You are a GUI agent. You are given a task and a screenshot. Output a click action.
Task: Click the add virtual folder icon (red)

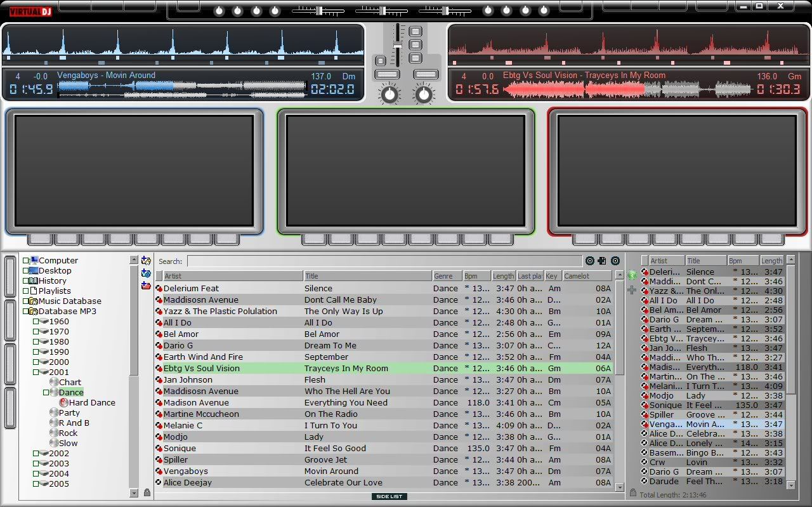pyautogui.click(x=146, y=286)
